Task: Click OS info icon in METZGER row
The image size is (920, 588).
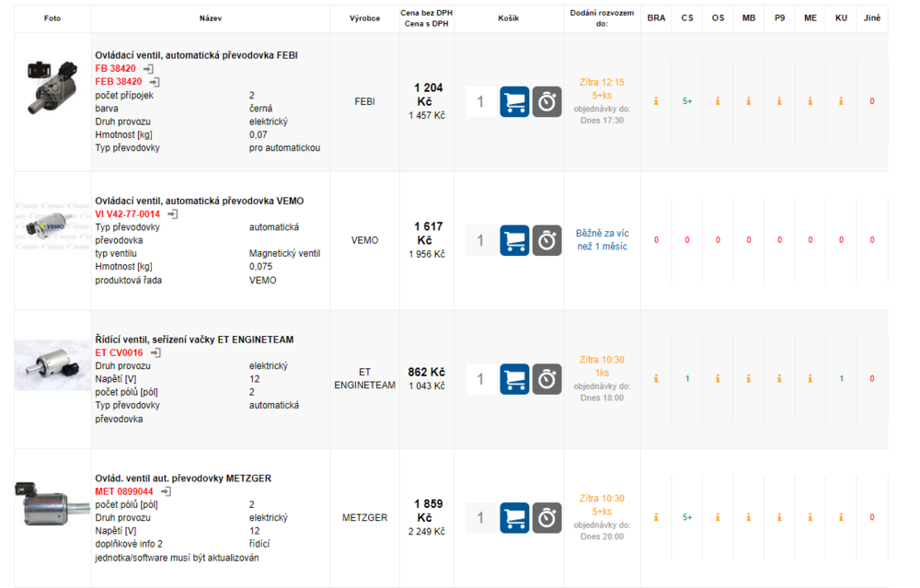Action: click(718, 517)
